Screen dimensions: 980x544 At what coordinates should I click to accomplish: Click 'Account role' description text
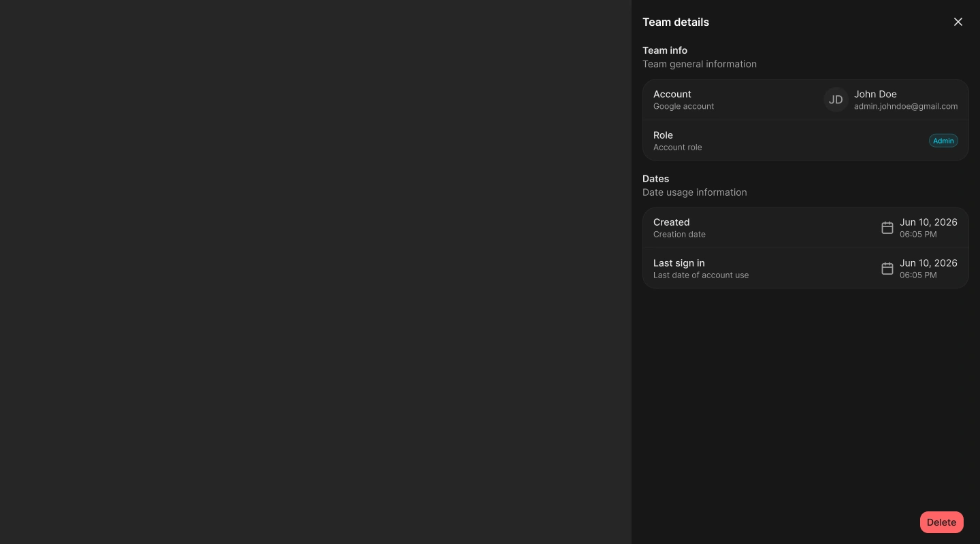pos(678,147)
